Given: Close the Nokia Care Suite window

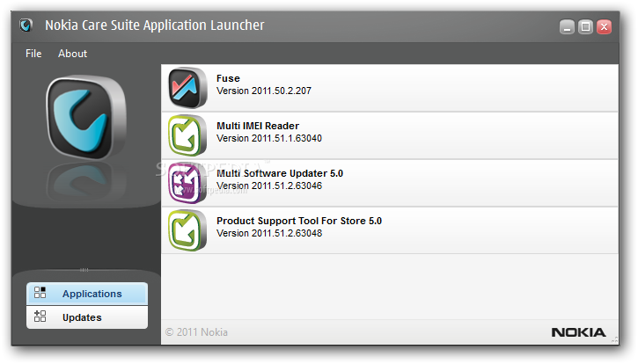Looking at the screenshot, I should 605,27.
